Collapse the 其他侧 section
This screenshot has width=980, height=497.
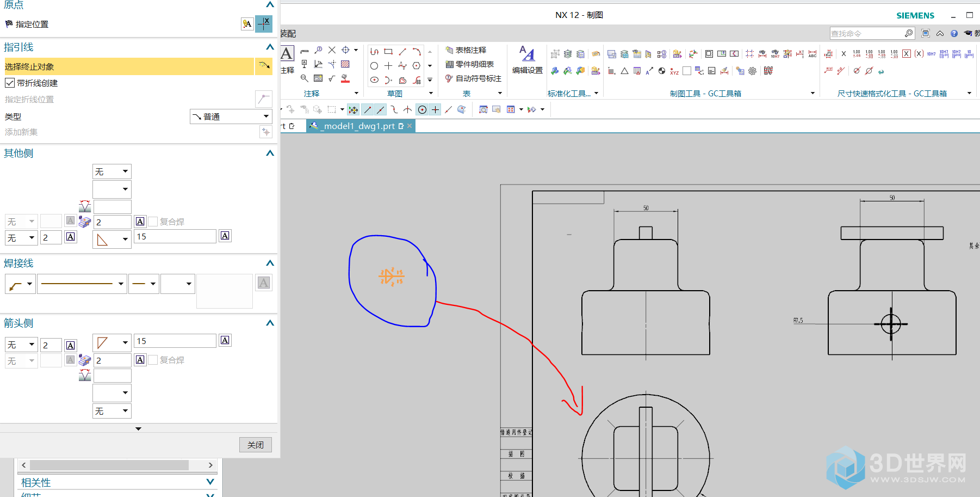coord(270,153)
